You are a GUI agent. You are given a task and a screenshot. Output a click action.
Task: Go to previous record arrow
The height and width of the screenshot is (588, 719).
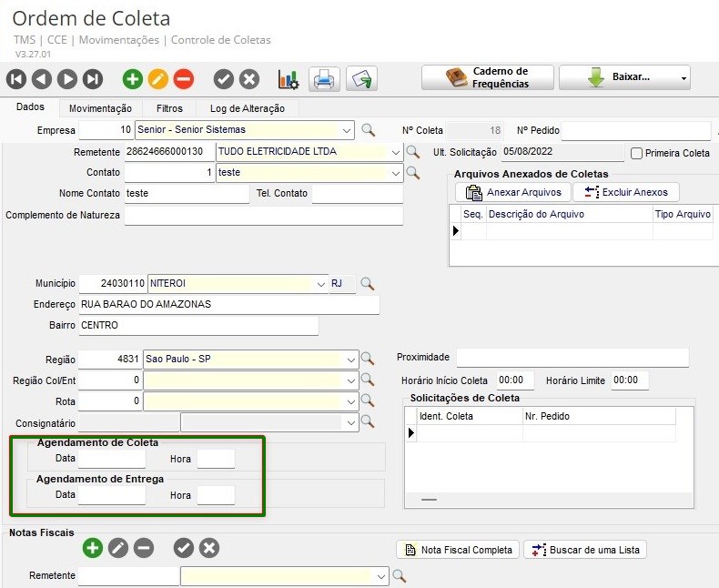point(42,79)
